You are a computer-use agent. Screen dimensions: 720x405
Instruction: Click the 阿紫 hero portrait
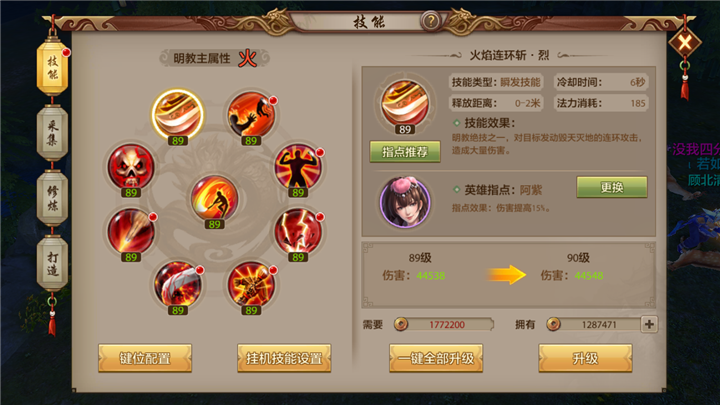click(405, 202)
